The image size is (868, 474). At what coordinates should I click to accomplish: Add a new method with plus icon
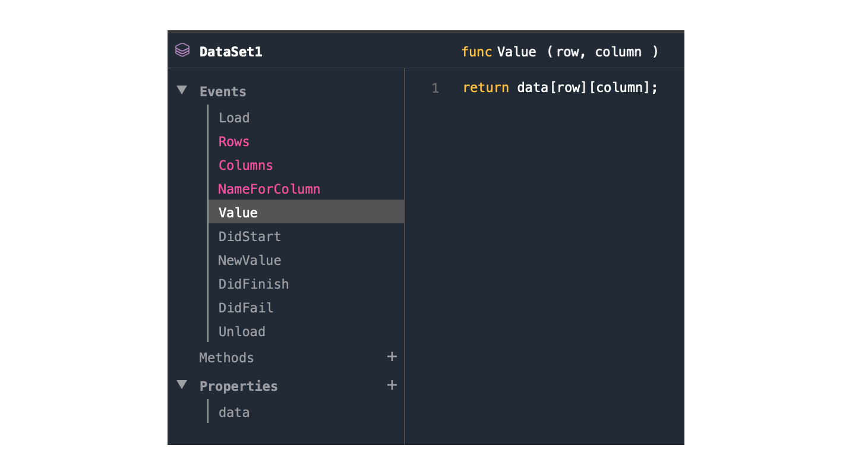click(392, 357)
